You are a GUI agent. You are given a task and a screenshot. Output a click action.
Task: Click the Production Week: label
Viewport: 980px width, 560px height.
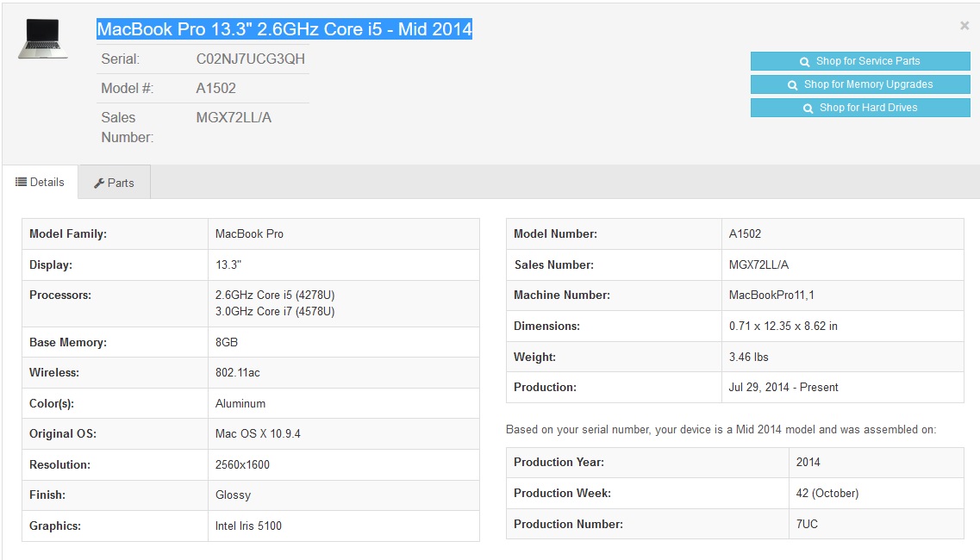coord(563,493)
